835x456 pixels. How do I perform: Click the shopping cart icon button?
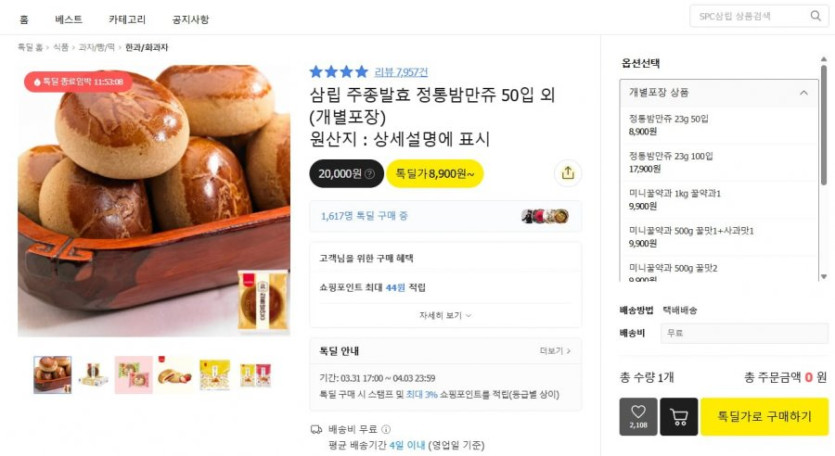click(679, 416)
